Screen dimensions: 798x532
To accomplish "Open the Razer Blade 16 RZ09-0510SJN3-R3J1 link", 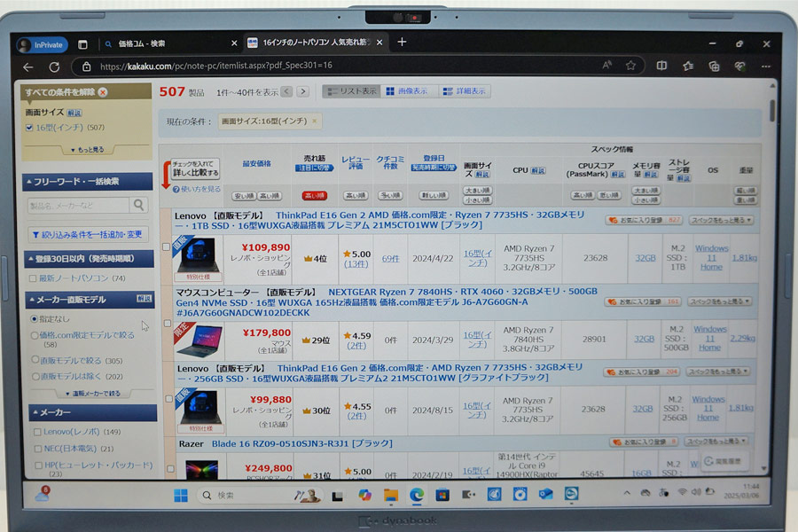I will [302, 444].
